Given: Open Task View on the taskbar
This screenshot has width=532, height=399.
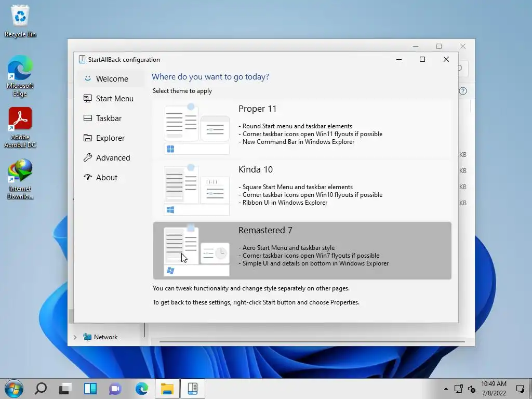Looking at the screenshot, I should 65,389.
